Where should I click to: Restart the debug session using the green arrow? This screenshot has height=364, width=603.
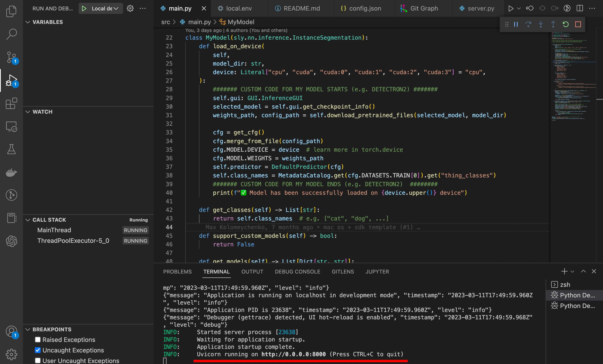[x=565, y=24]
